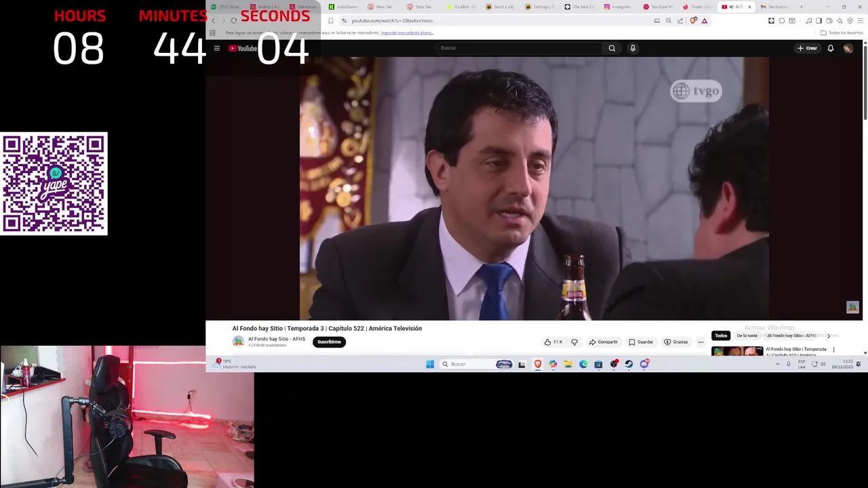This screenshot has height=488, width=868.
Task: Start voice search with microphone icon
Action: click(633, 48)
